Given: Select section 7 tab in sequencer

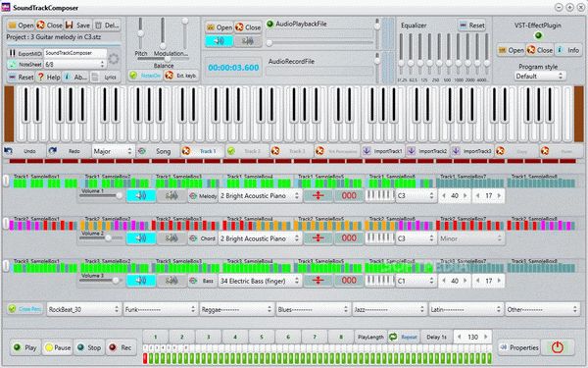Looking at the screenshot, I should (x=315, y=337).
